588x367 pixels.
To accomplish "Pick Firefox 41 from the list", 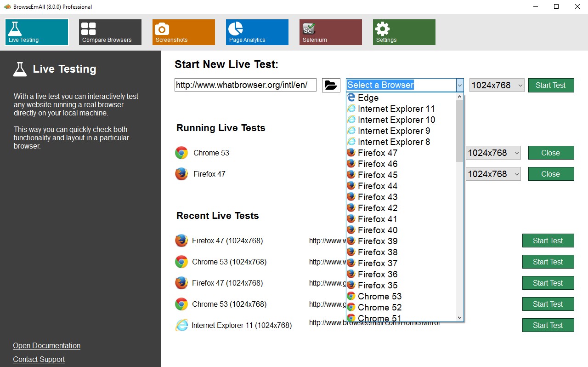I will (401, 219).
